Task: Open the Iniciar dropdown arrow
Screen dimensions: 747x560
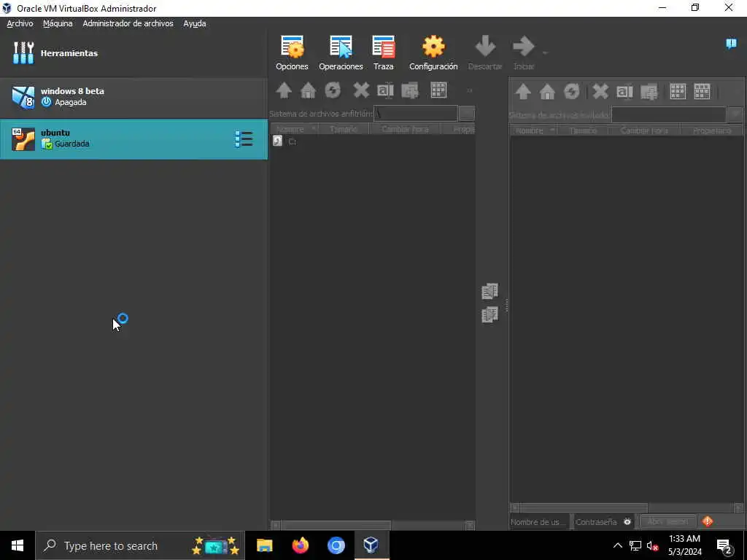Action: [x=544, y=52]
